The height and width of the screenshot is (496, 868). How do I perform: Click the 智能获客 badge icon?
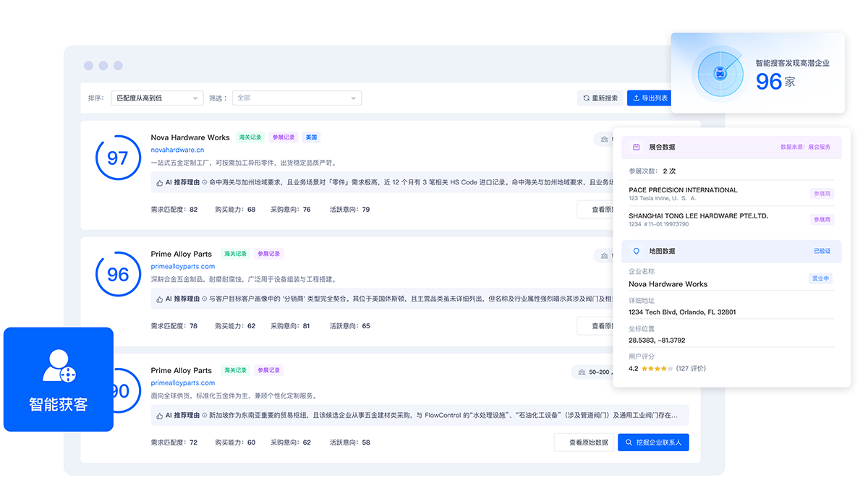tap(59, 367)
